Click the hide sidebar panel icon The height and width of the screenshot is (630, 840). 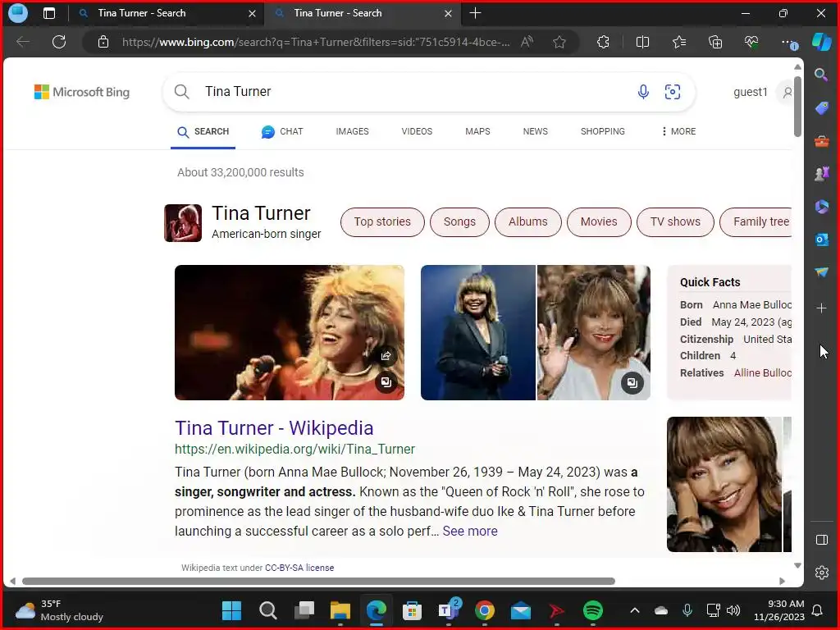click(821, 540)
